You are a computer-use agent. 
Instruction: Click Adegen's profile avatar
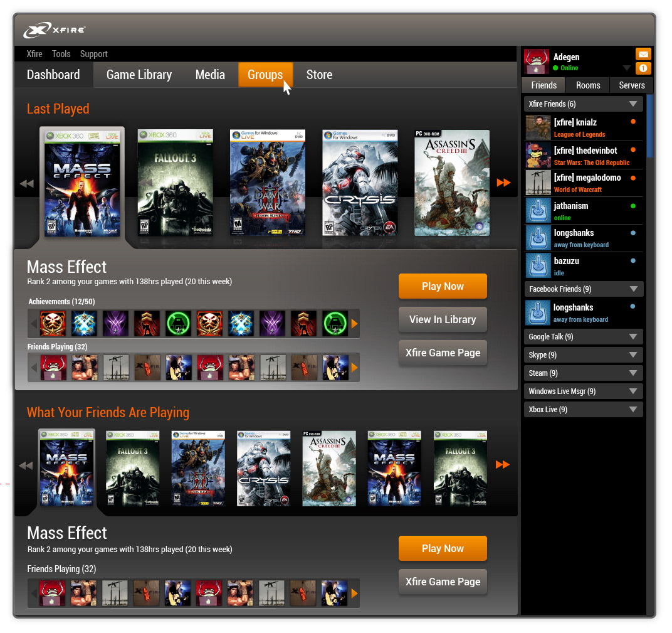tap(537, 61)
